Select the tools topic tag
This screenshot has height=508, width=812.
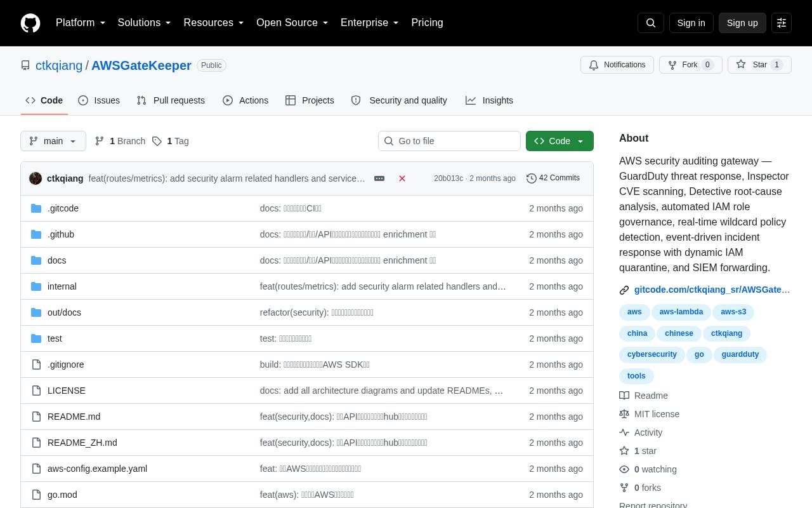636,377
